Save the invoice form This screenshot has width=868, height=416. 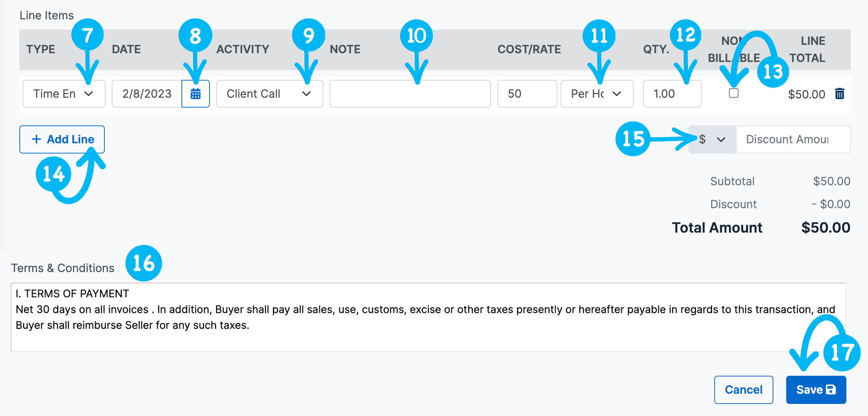click(x=815, y=389)
